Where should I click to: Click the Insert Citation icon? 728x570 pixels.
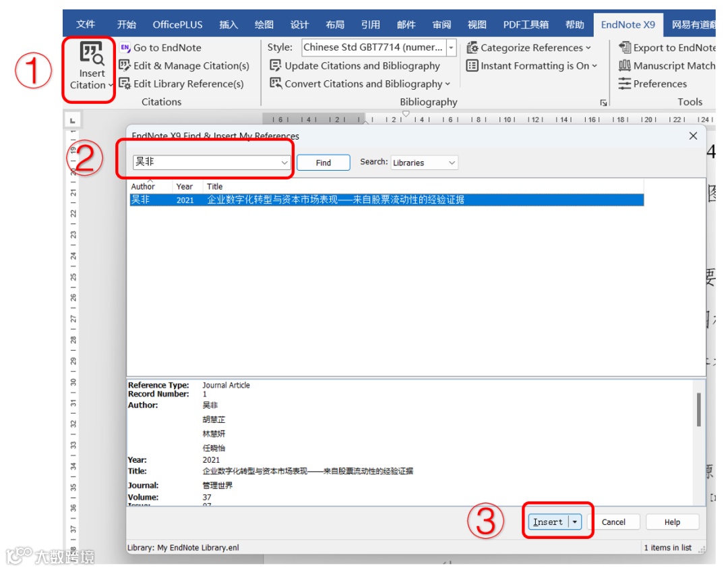(92, 53)
